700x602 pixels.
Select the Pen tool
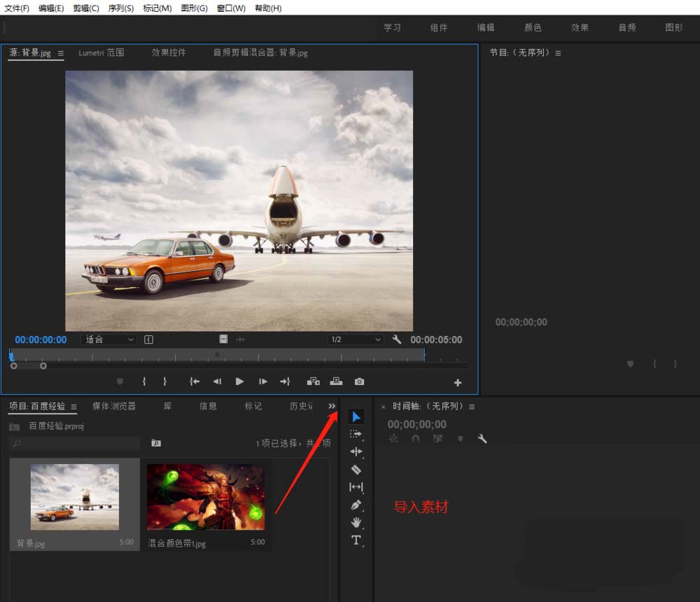click(356, 505)
